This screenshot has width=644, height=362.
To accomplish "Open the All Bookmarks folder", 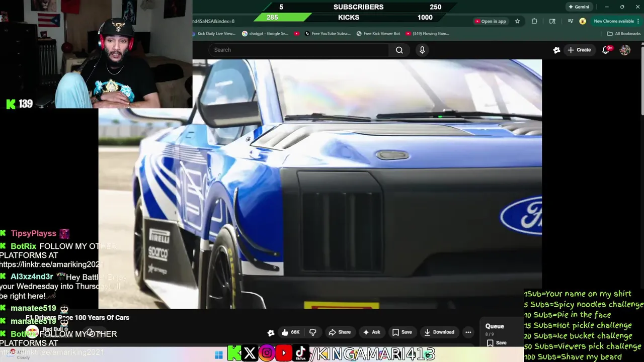I will (x=624, y=34).
